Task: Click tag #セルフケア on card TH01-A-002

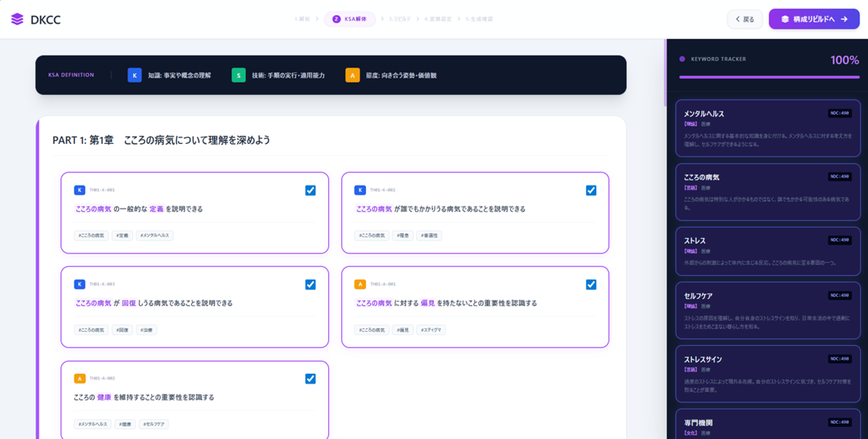Action: coord(154,424)
